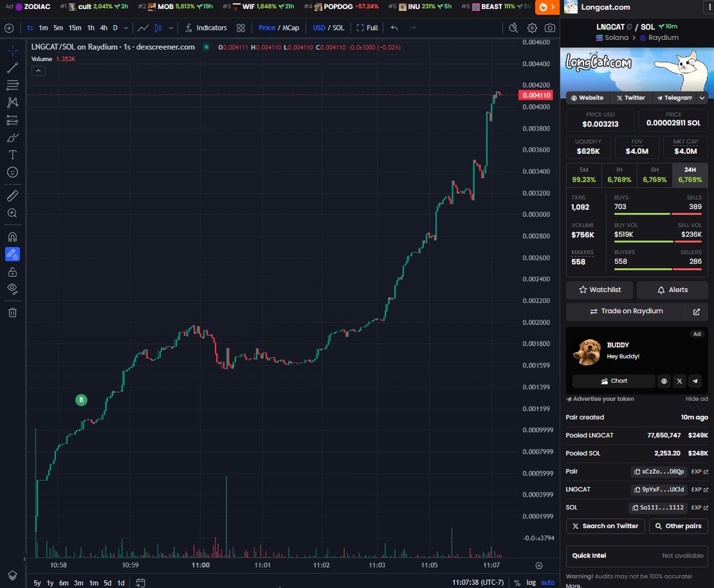The width and height of the screenshot is (714, 588).
Task: Select the text annotation tool
Action: [14, 154]
